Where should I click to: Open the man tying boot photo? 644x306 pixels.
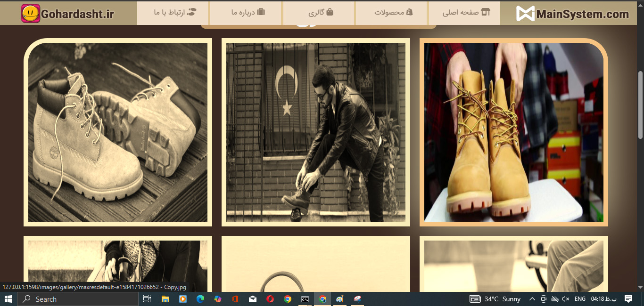[x=315, y=132]
